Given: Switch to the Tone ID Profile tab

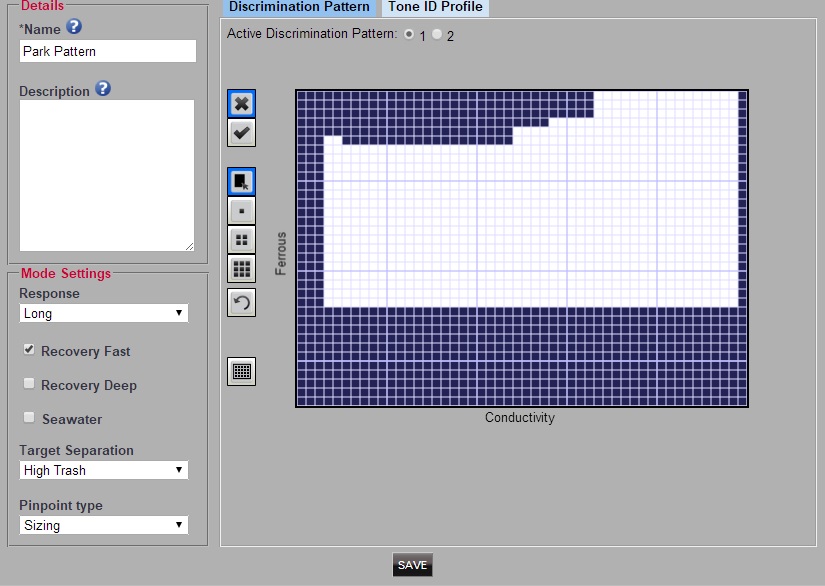Looking at the screenshot, I should (435, 7).
